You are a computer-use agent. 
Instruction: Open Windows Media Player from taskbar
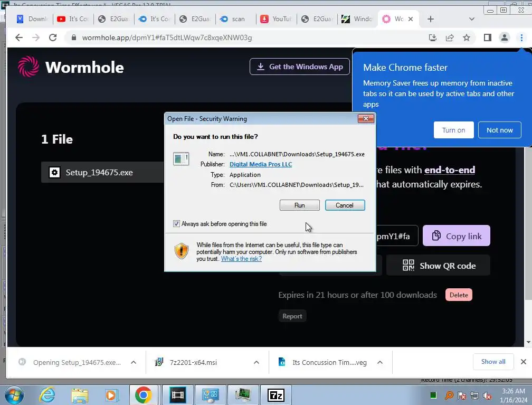(111, 395)
